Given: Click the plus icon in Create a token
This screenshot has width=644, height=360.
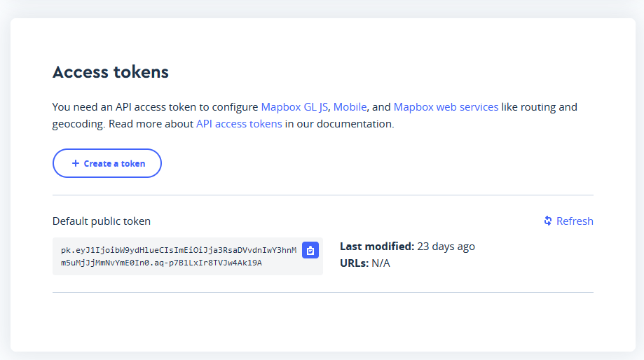Looking at the screenshot, I should pyautogui.click(x=76, y=163).
